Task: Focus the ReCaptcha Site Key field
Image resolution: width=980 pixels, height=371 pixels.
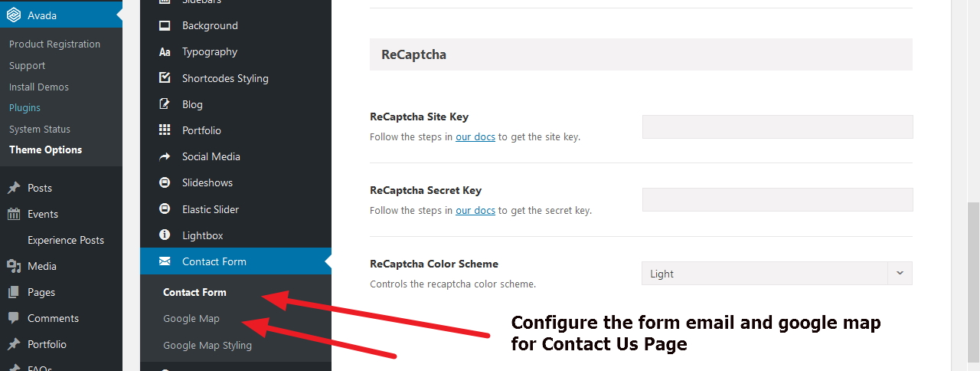Action: click(777, 126)
